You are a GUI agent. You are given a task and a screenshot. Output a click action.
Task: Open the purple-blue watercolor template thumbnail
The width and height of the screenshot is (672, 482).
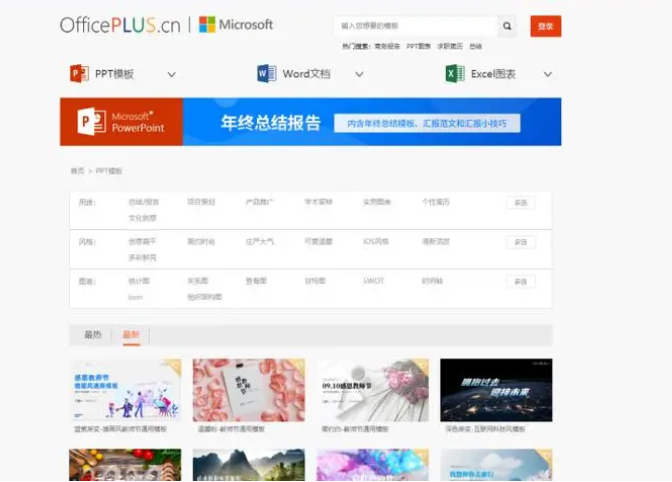coord(372,465)
